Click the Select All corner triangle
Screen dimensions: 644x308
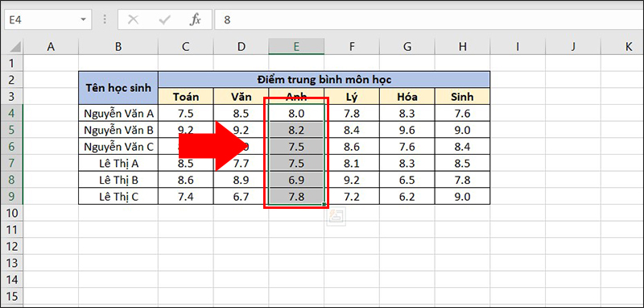click(15, 47)
